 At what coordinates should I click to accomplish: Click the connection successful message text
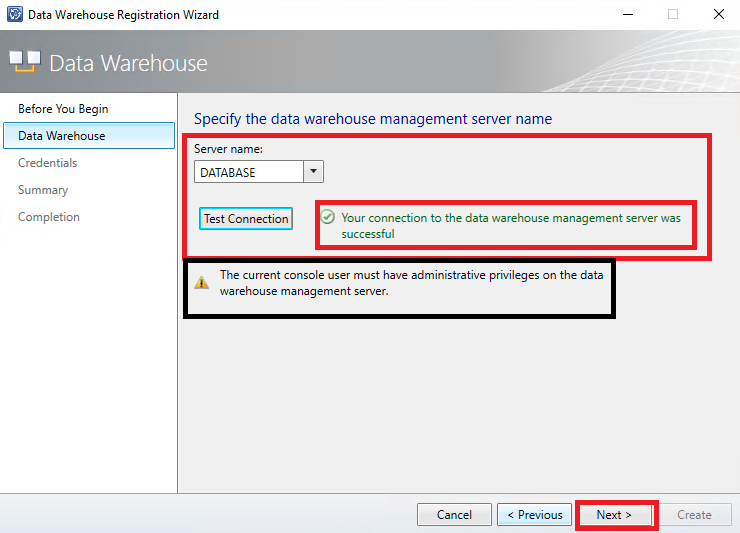510,225
